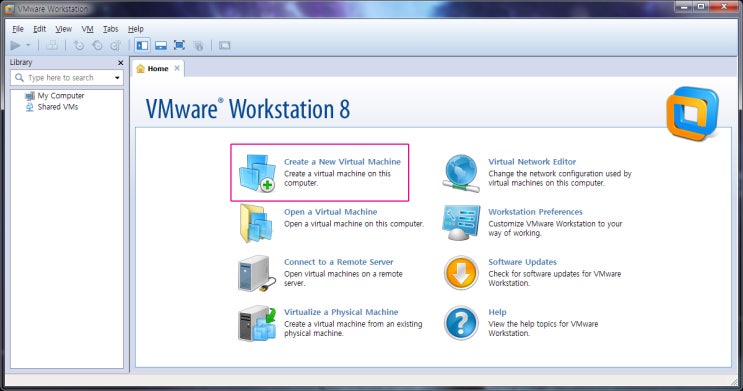Image resolution: width=743 pixels, height=391 pixels.
Task: Click the Connect to a Remote Server link
Action: pyautogui.click(x=338, y=262)
